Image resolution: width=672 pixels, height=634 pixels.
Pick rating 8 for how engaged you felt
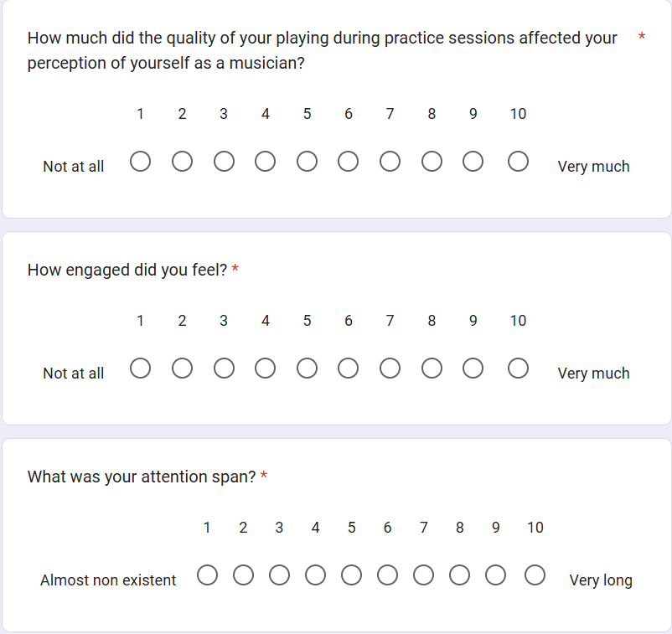(x=432, y=369)
